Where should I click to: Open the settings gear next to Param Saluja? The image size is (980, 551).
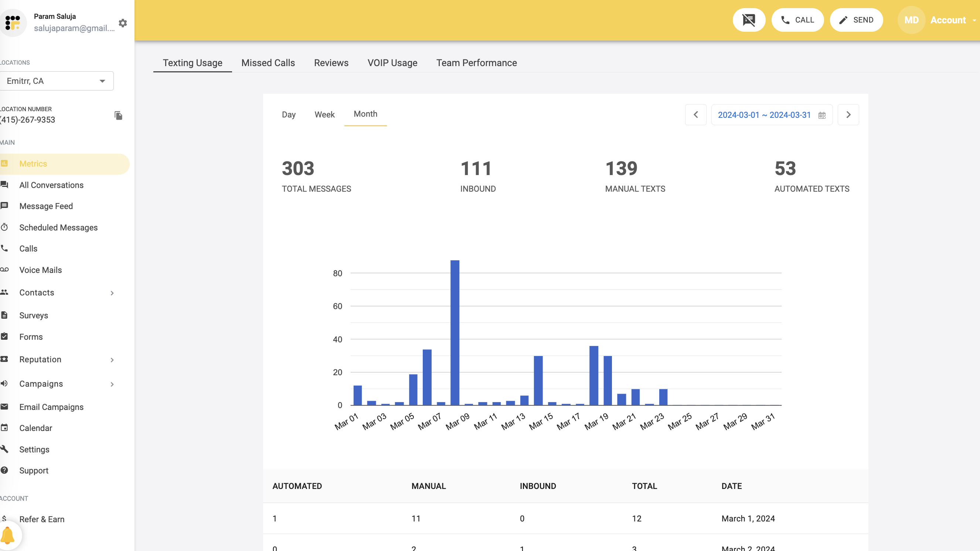(x=123, y=23)
